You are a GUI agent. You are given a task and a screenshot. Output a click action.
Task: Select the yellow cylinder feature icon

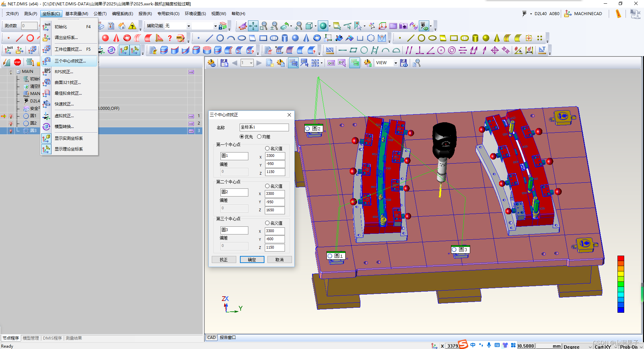click(x=475, y=38)
